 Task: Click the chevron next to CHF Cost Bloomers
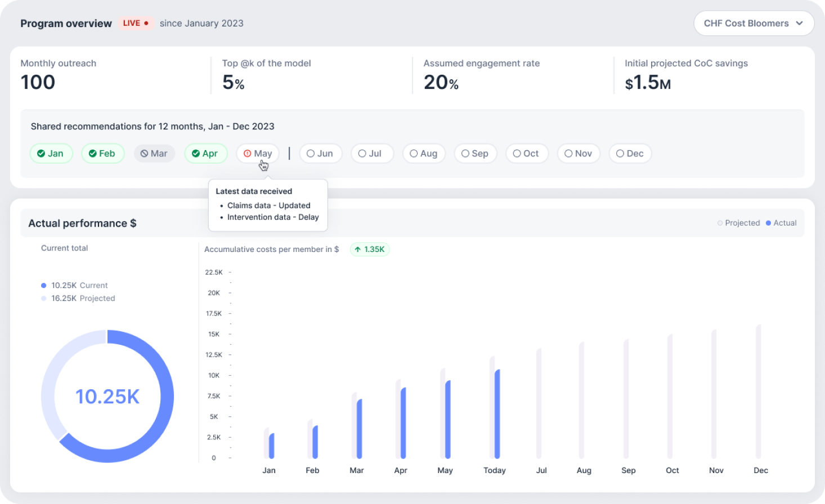click(799, 23)
